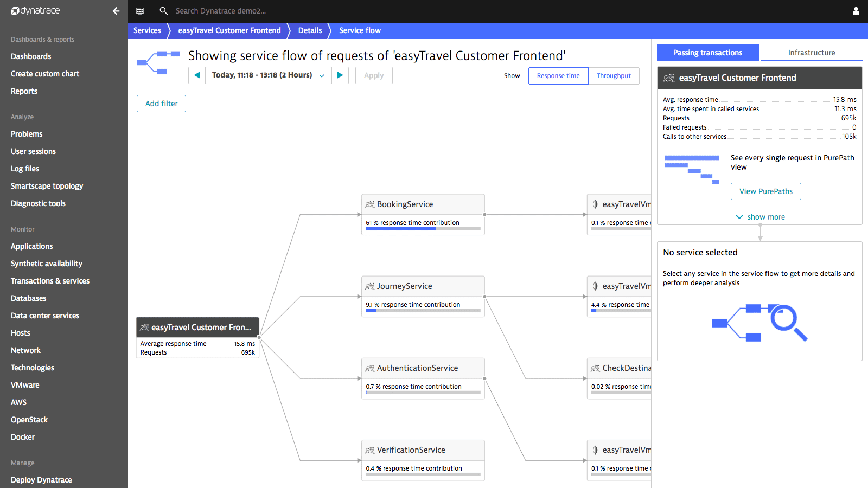Click the PurePath waterfall illustration
This screenshot has height=488, width=868.
pos(692,170)
